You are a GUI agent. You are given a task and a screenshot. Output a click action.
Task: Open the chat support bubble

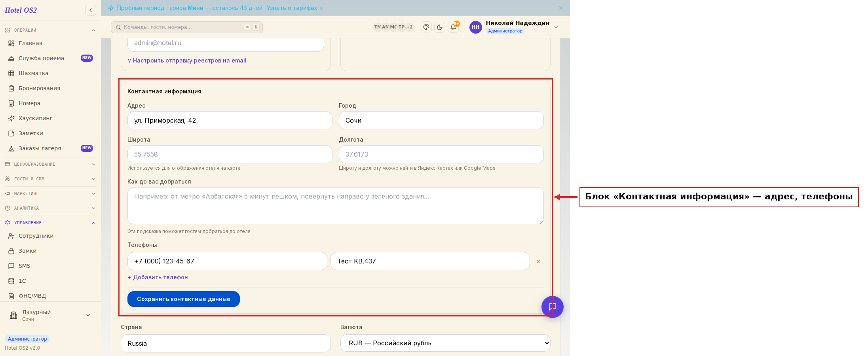(553, 307)
